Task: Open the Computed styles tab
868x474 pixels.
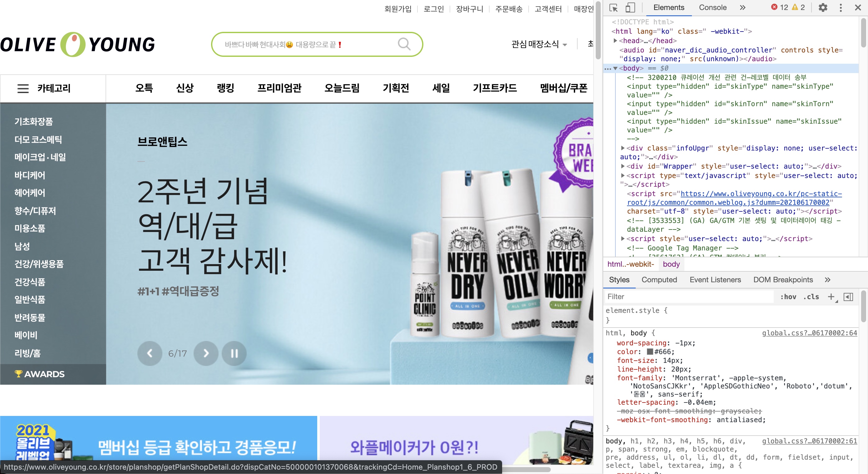Action: [659, 279]
